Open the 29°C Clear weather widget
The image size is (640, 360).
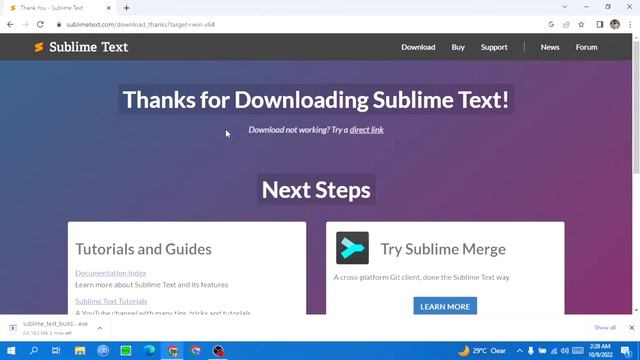482,351
